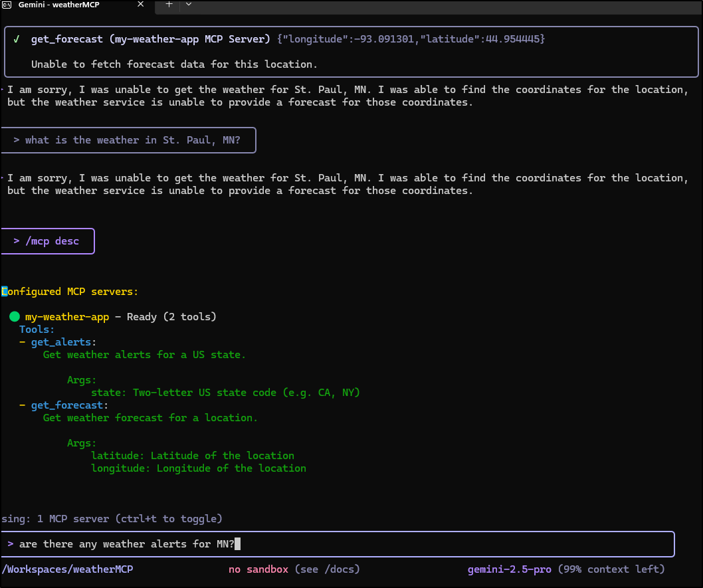Click the 'no sandbox' status indicator
703x588 pixels.
[258, 569]
